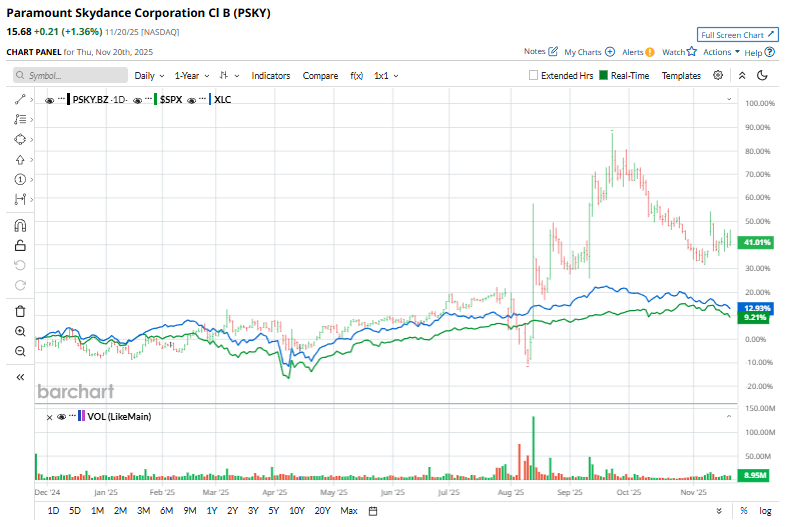This screenshot has height=527, width=785.
Task: Select the 6M time range
Action: [x=166, y=510]
